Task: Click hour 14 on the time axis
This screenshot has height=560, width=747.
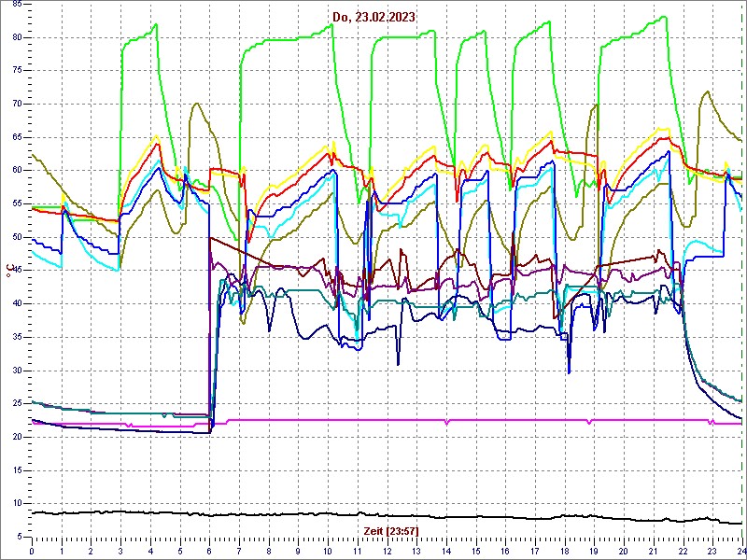Action: [x=446, y=551]
